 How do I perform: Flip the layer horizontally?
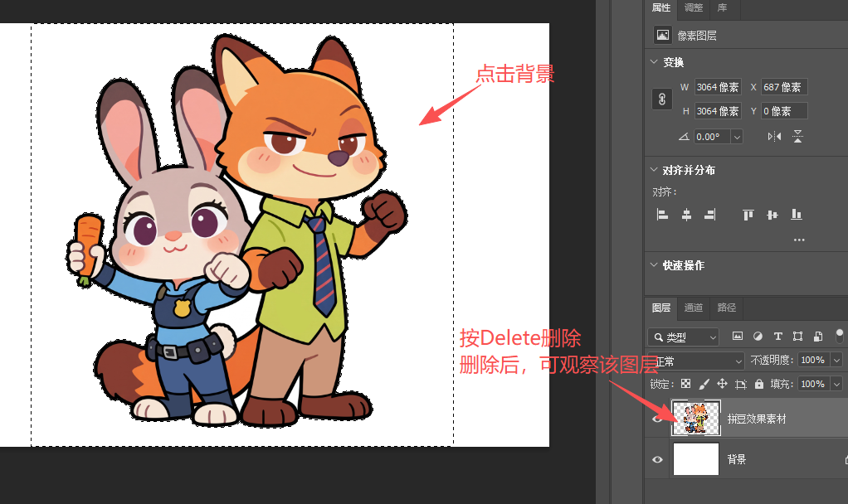pyautogui.click(x=774, y=137)
